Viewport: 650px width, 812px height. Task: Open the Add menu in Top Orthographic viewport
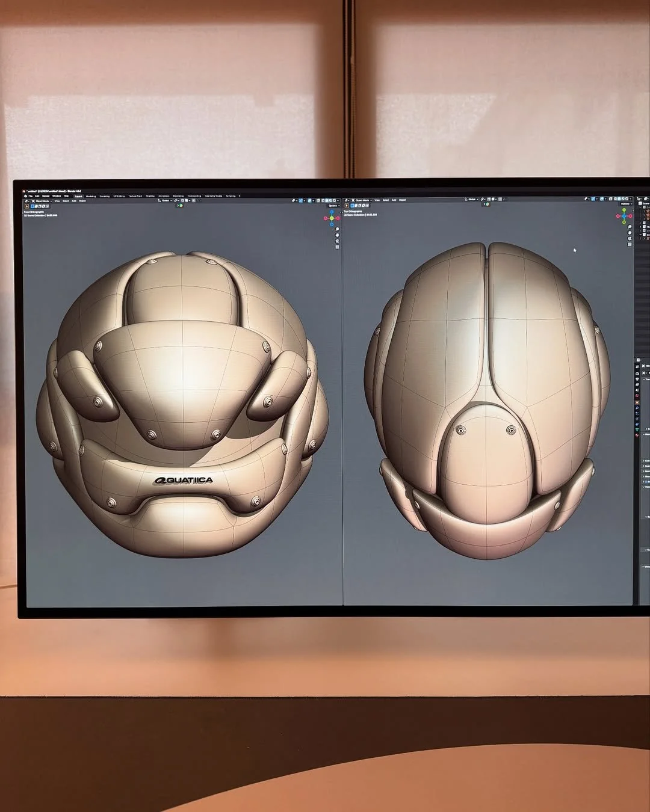pos(394,200)
